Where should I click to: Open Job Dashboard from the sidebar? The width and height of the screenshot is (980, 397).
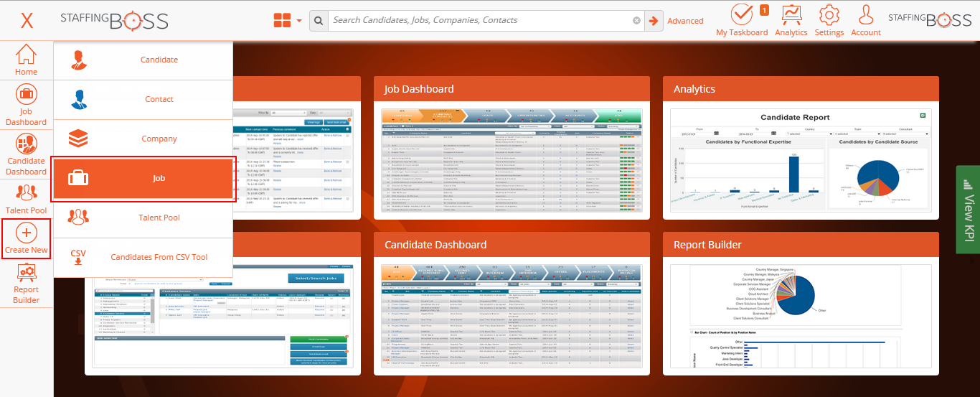tap(26, 105)
